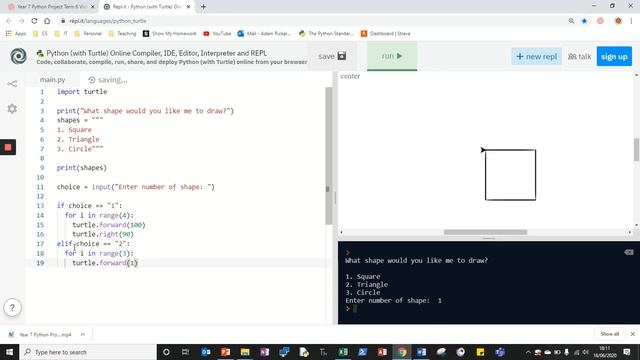Go to browser home page

coord(47,21)
